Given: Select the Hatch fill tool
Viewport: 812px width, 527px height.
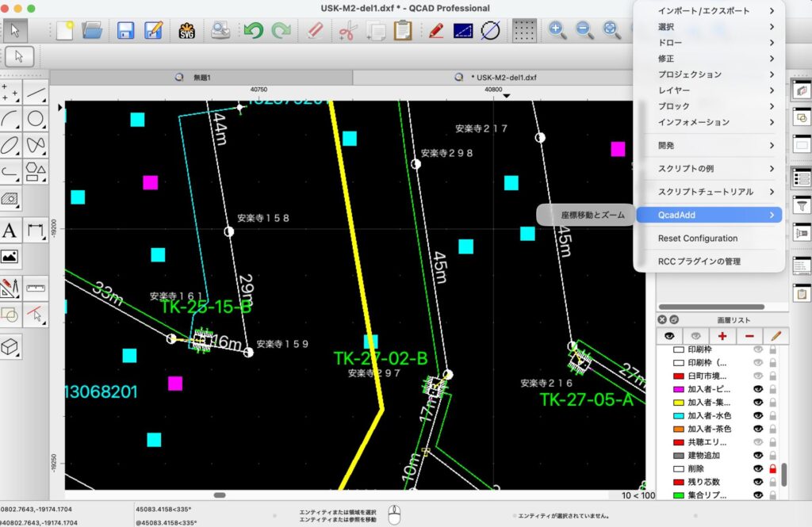Looking at the screenshot, I should pyautogui.click(x=10, y=198).
